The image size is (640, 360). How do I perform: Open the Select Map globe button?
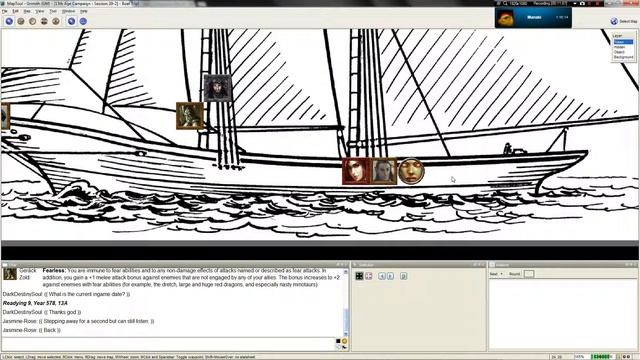coord(624,21)
